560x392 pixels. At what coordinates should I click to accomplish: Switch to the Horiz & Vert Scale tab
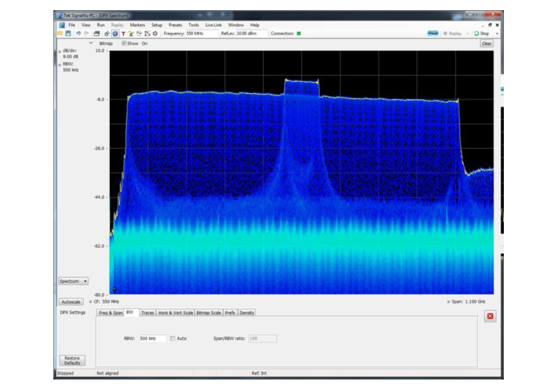coord(175,313)
